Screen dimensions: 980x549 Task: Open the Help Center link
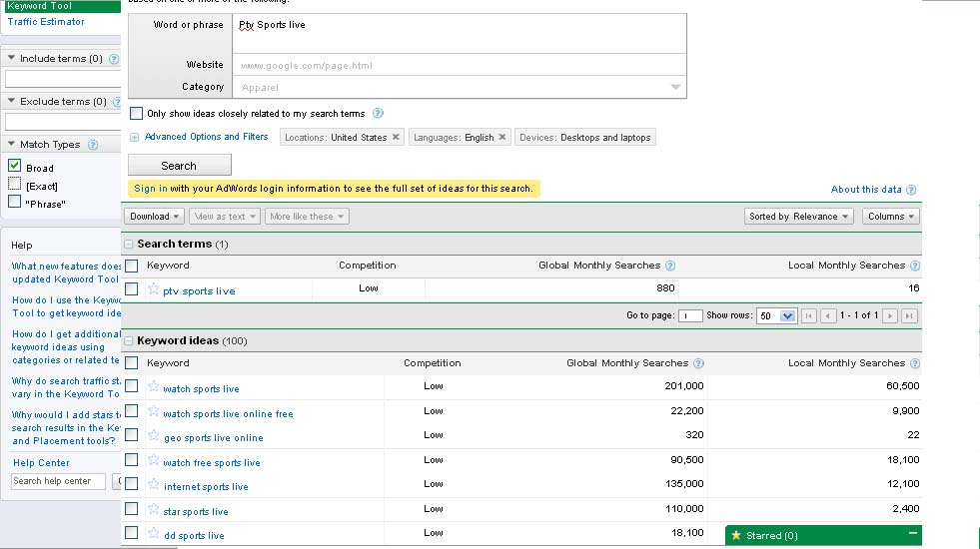coord(41,463)
